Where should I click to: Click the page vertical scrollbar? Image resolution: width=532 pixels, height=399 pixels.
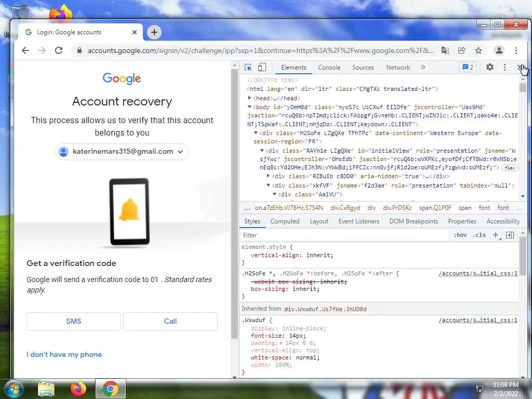click(234, 204)
